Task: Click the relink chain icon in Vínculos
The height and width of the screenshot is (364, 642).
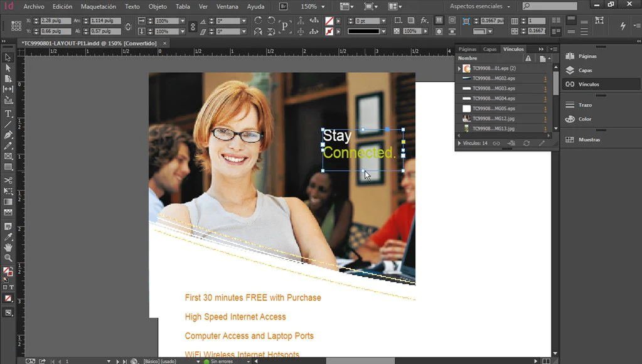Action: click(x=496, y=143)
